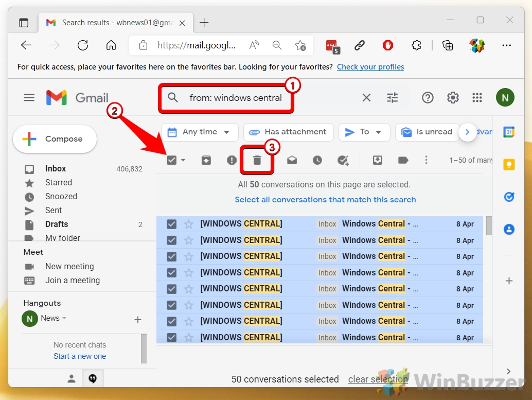Toggle the Has attachment filter chip
Image resolution: width=532 pixels, height=400 pixels.
tap(289, 132)
